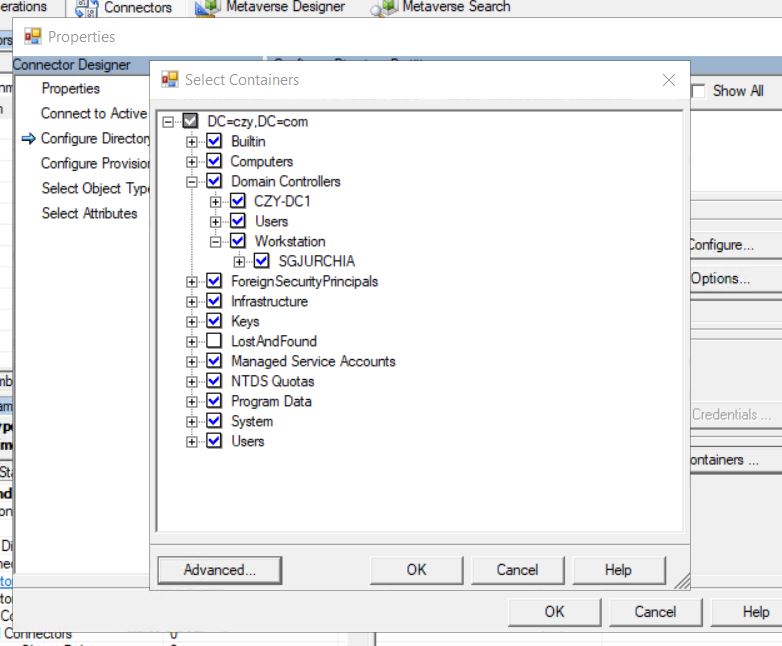The width and height of the screenshot is (782, 646).
Task: Collapse the Workstation node
Action: point(215,242)
